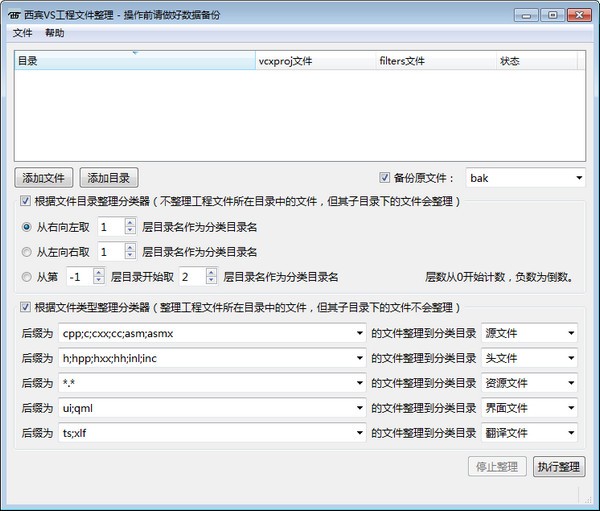Expand the cpp;c;cxx suffix dropdown
Screen dimensions: 600x511
click(358, 333)
